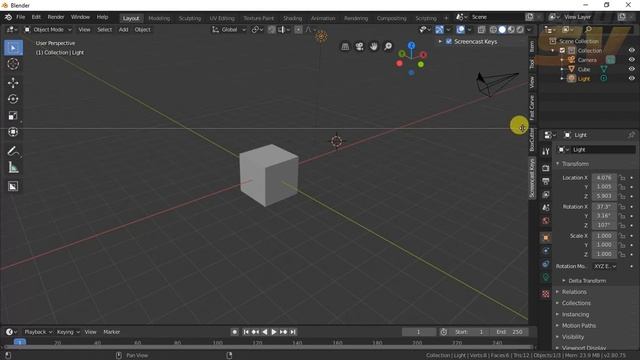
Task: Expand the Delta Transform panel
Action: coord(564,281)
